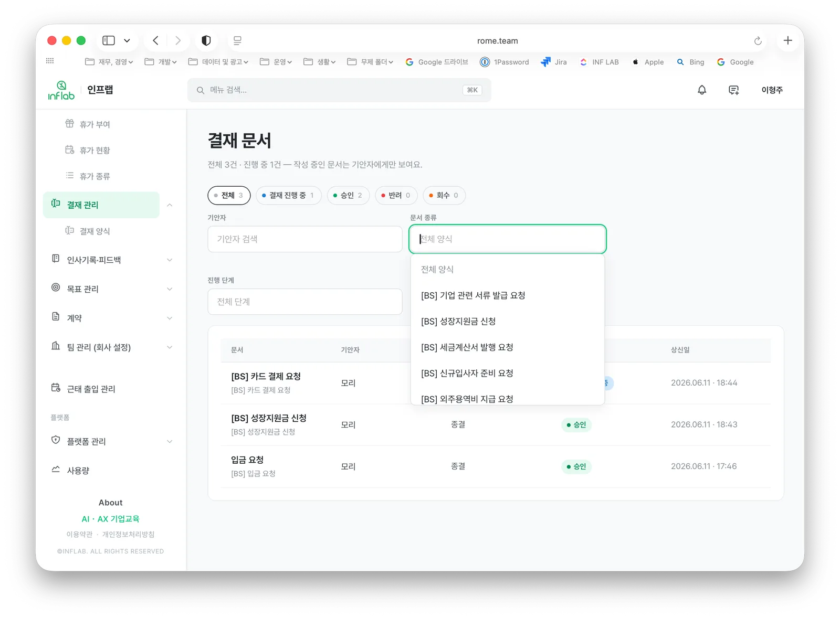
Task: Open the privacy shield icon
Action: tap(206, 40)
